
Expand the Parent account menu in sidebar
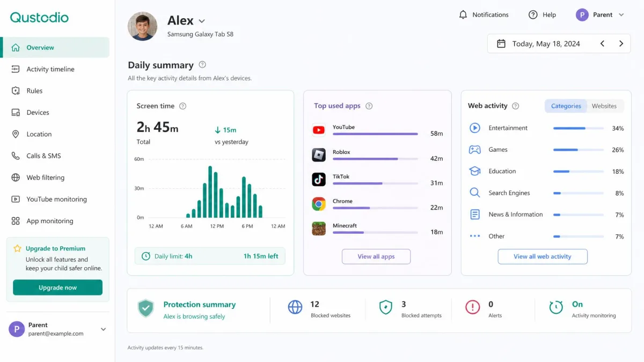click(104, 329)
